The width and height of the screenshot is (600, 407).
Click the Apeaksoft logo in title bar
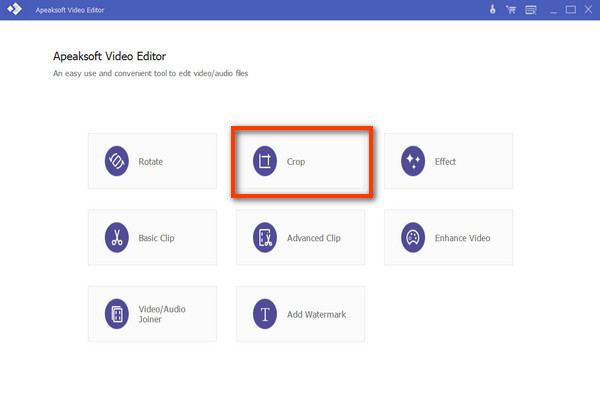click(x=15, y=9)
